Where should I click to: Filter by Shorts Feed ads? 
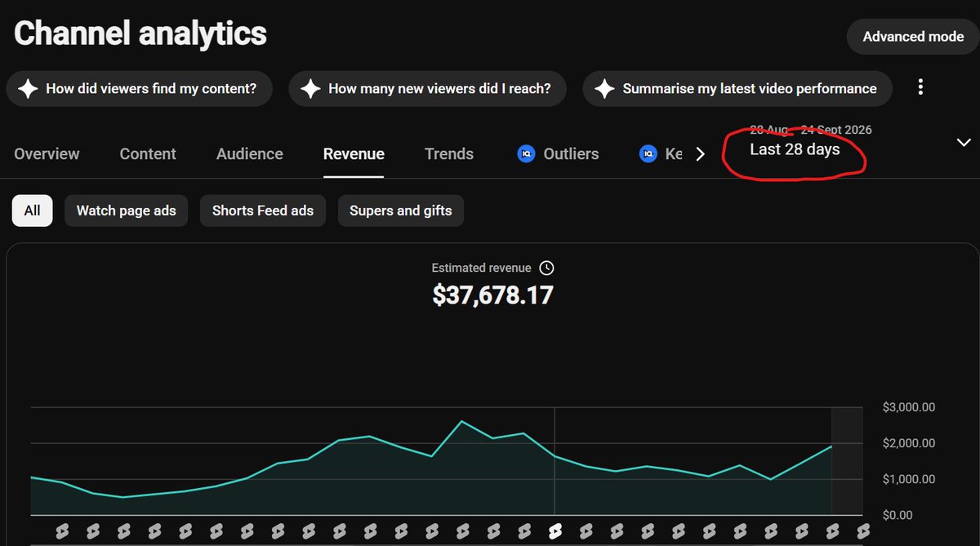(x=263, y=211)
